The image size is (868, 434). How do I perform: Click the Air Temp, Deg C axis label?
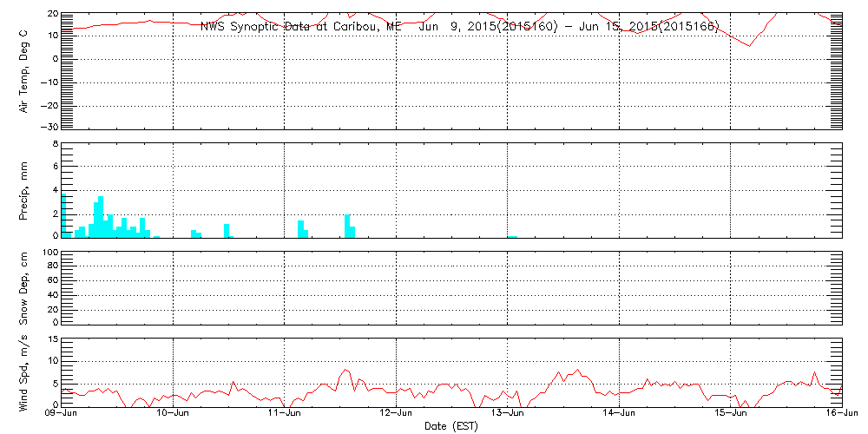[x=24, y=70]
